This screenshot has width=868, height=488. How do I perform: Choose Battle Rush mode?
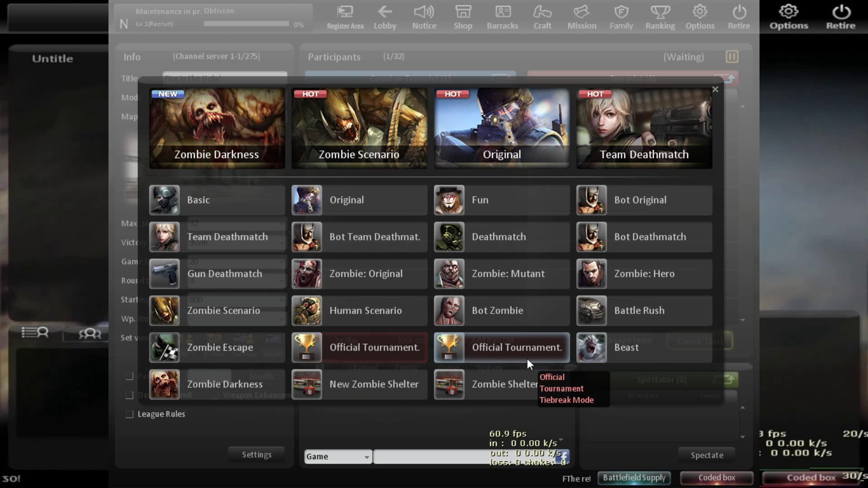644,310
